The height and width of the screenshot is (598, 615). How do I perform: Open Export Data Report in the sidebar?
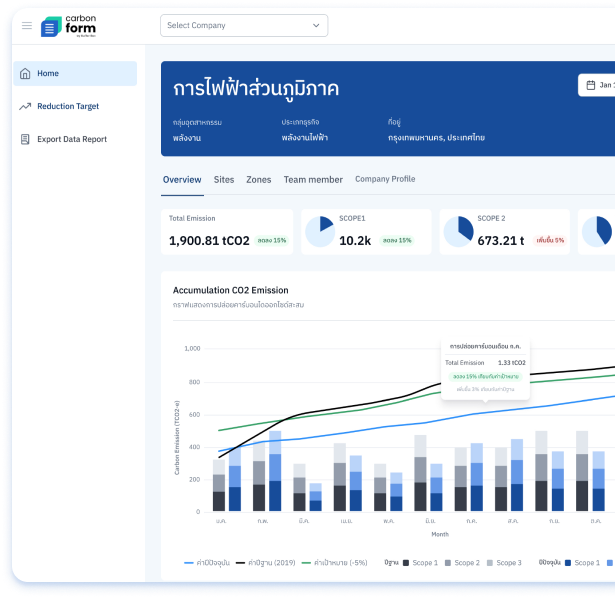(72, 139)
